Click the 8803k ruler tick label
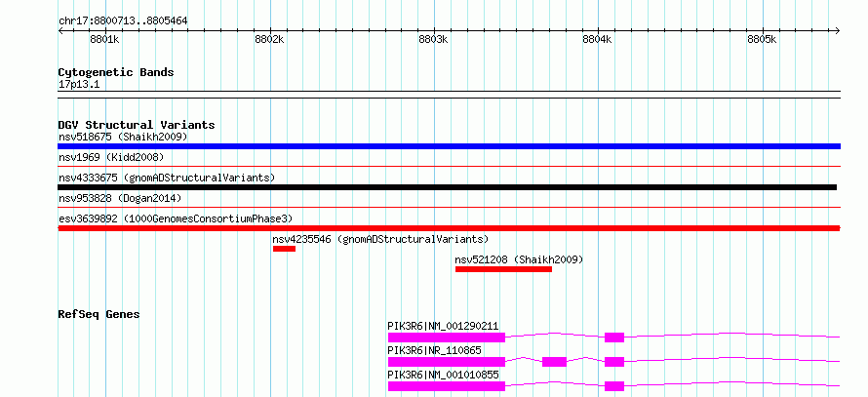The height and width of the screenshot is (397, 868). (x=434, y=39)
